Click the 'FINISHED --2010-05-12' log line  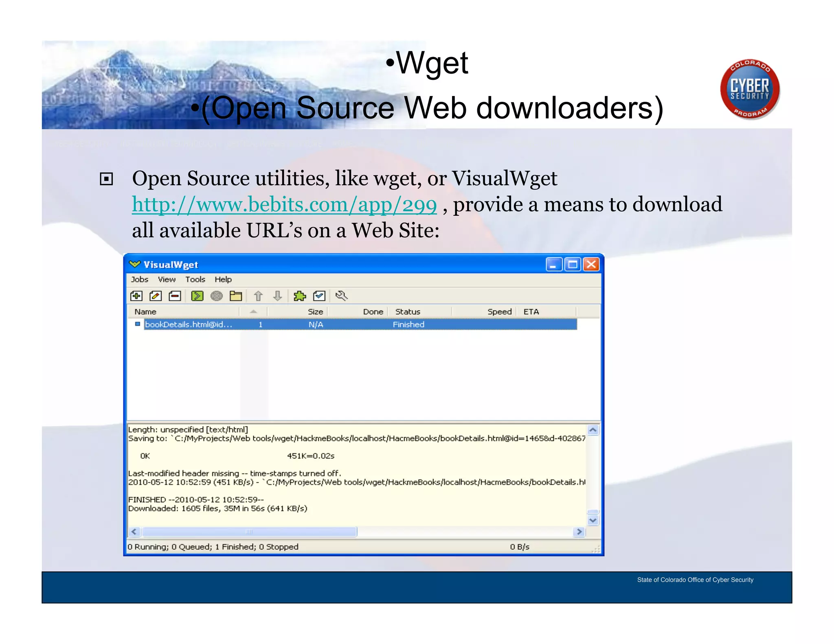[196, 499]
